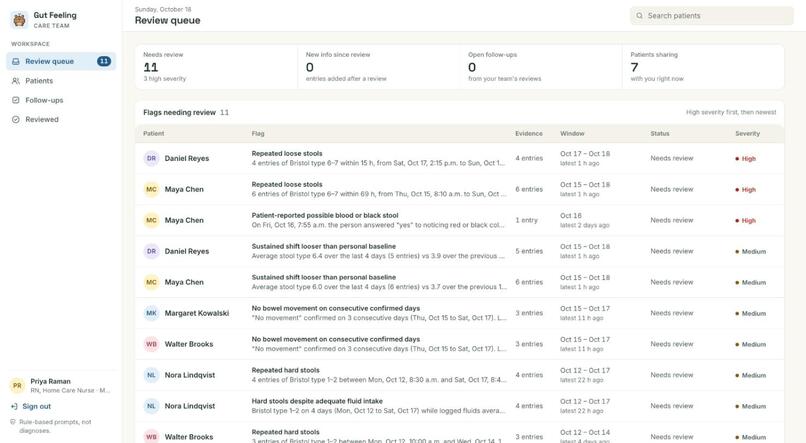Click the 11 badge on Review queue
This screenshot has width=806, height=443.
[x=104, y=61]
